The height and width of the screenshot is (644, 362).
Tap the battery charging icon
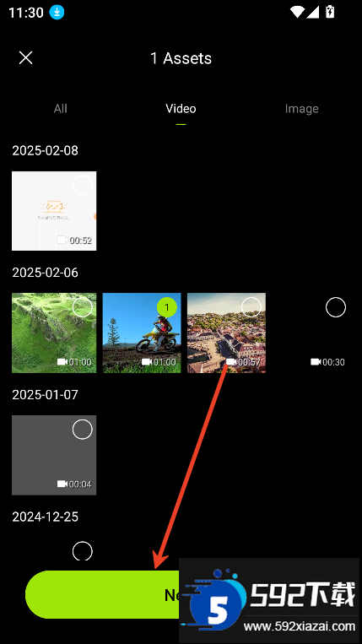point(330,12)
